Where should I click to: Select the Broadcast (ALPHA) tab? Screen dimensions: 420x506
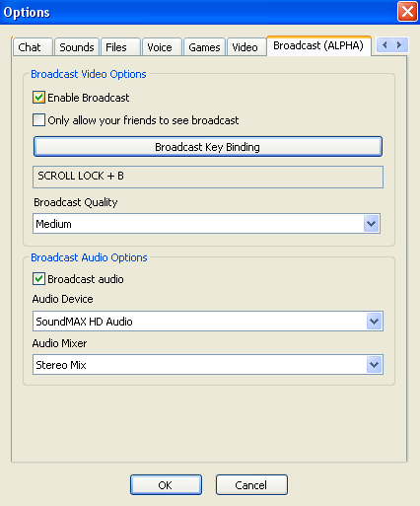pyautogui.click(x=318, y=45)
